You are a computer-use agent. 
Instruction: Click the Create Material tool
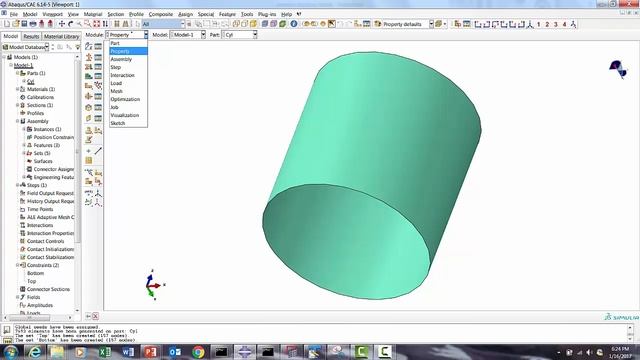click(x=89, y=47)
